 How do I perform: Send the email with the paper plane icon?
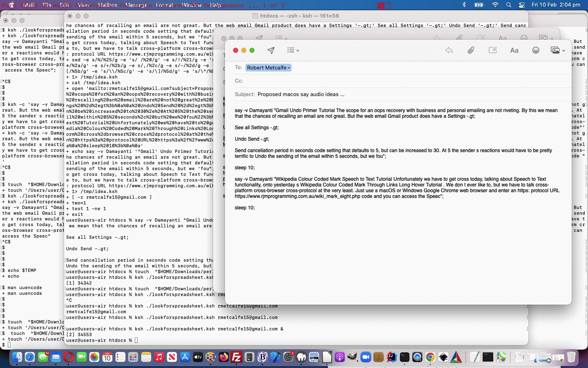pyautogui.click(x=271, y=50)
